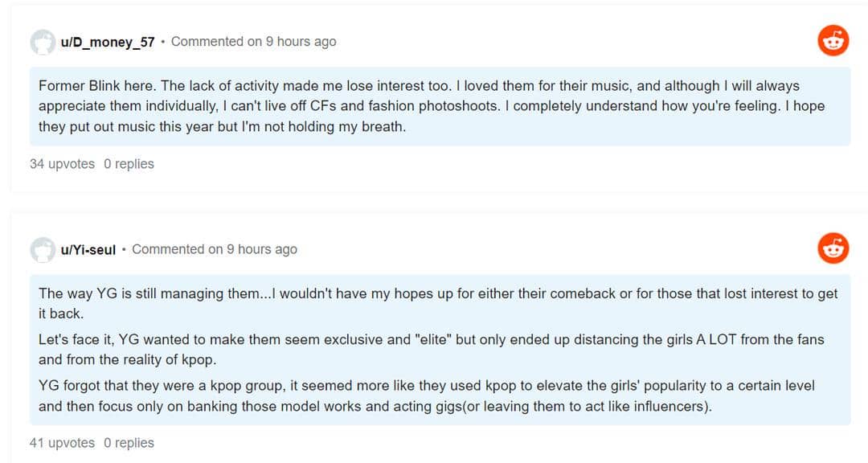Click D_money_57's "Commented on 9 hours ago" timestamp
The image size is (868, 463).
(253, 42)
